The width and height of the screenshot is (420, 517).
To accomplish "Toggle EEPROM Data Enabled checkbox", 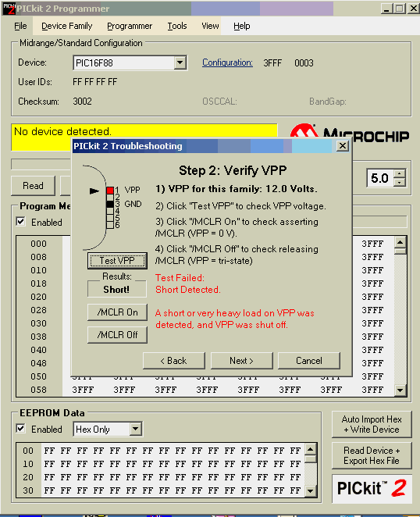I will pyautogui.click(x=20, y=429).
